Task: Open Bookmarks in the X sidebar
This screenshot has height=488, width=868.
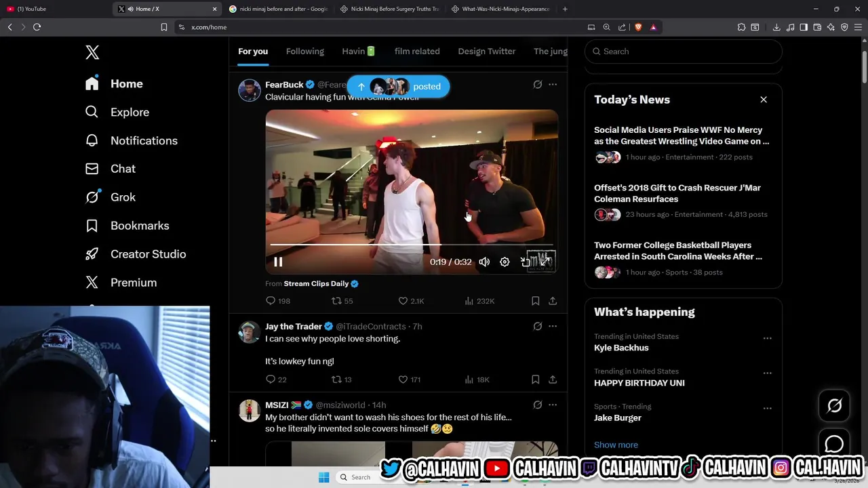Action: tap(127, 226)
